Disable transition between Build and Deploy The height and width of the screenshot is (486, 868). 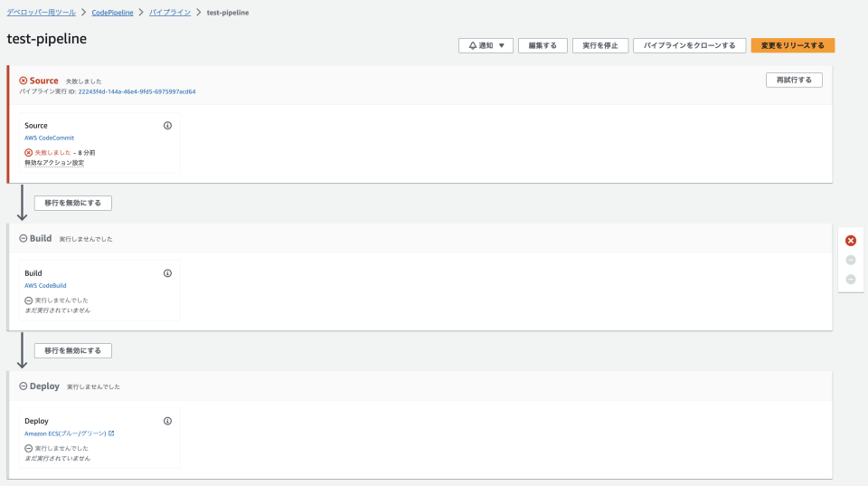(73, 350)
